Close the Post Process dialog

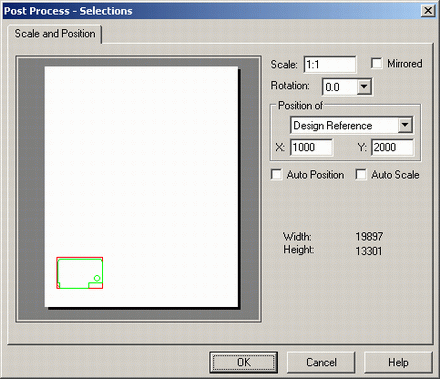(428, 11)
